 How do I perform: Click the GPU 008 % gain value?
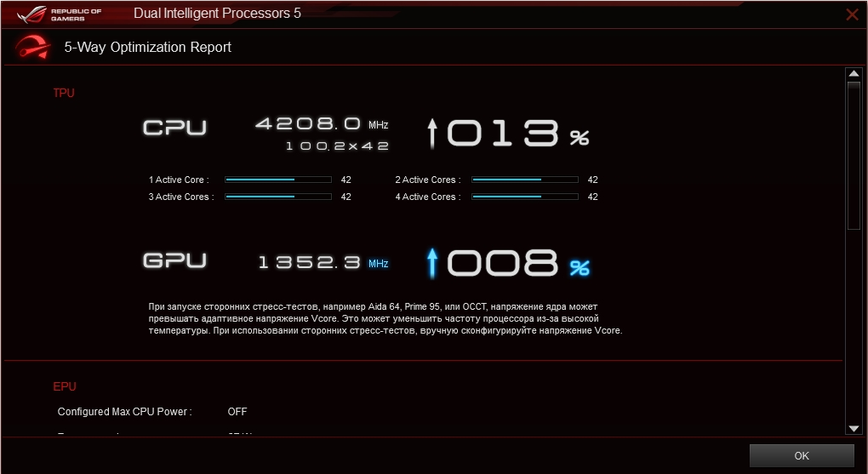[517, 263]
